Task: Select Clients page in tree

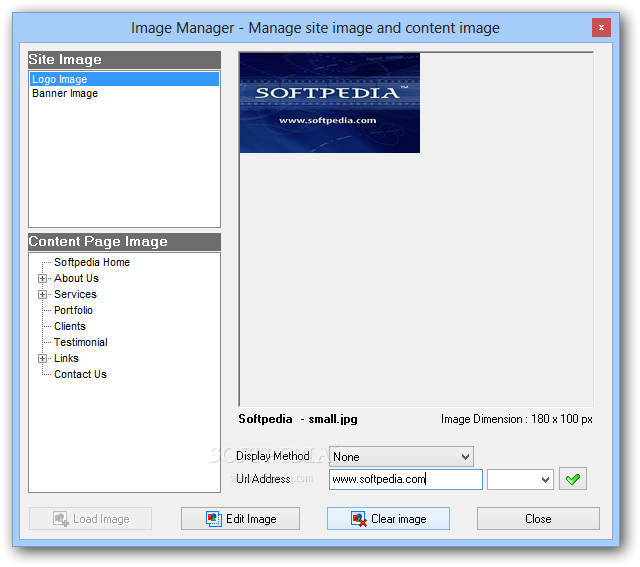Action: pos(70,326)
